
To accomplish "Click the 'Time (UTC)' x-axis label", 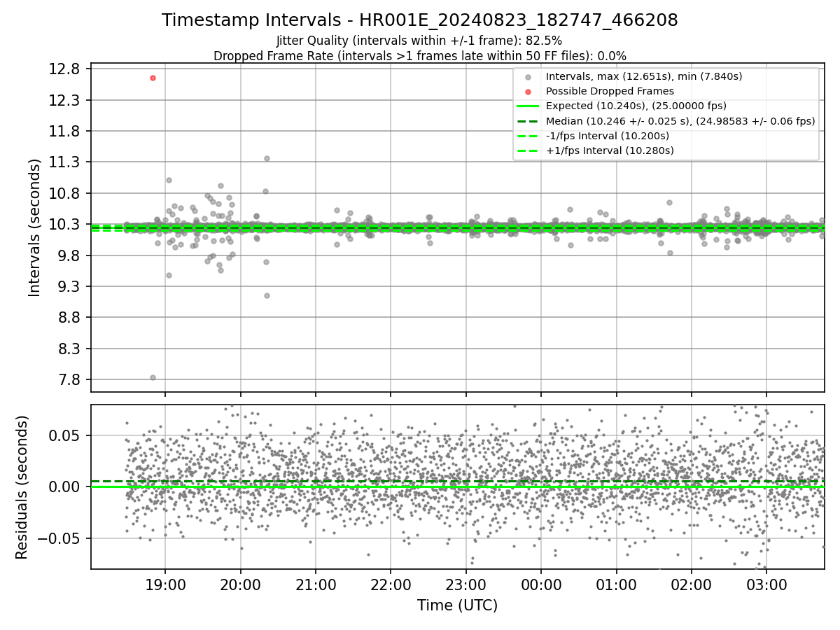I will [458, 605].
